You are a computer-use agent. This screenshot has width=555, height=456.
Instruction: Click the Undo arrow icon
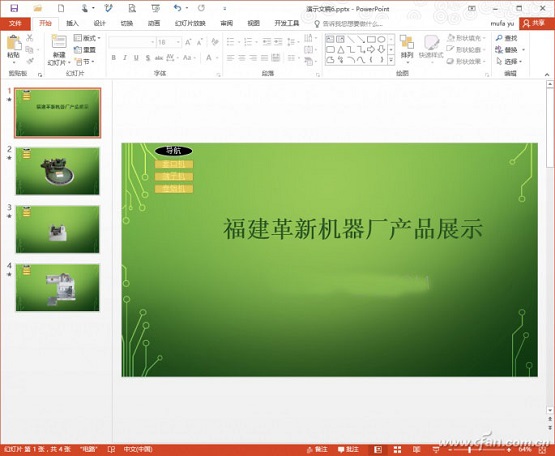[x=177, y=8]
